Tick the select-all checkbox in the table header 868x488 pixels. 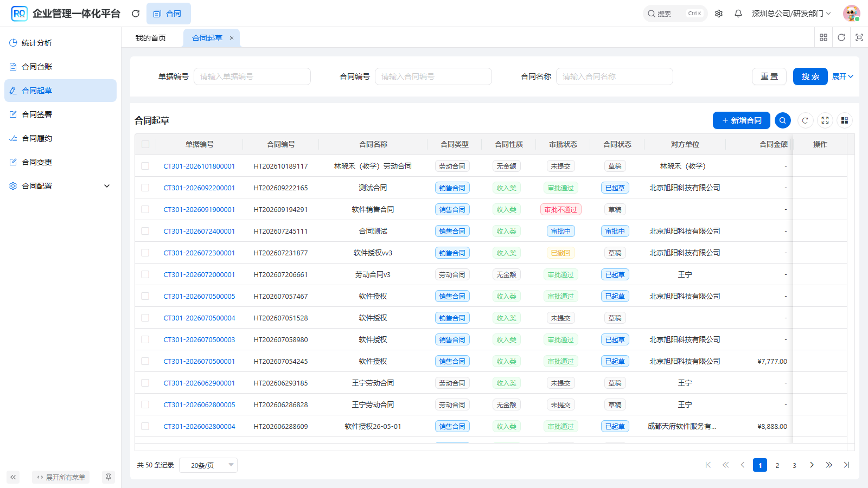pos(145,144)
